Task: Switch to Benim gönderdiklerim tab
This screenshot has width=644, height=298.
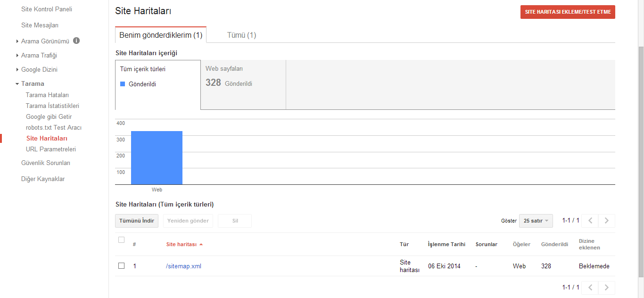Action: click(161, 35)
